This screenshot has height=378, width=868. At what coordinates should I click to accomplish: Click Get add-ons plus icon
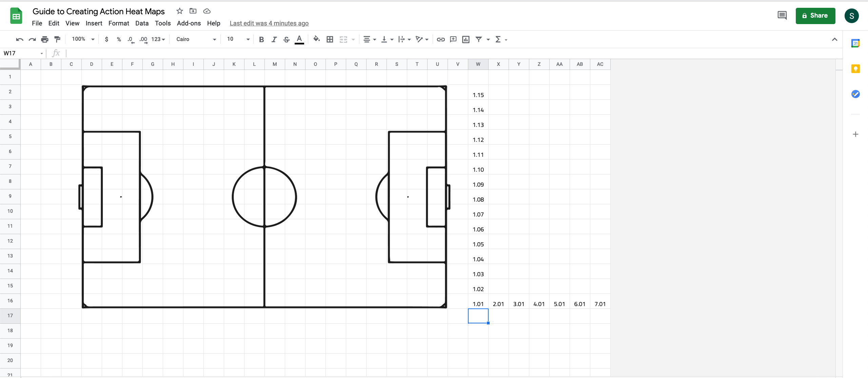click(855, 134)
